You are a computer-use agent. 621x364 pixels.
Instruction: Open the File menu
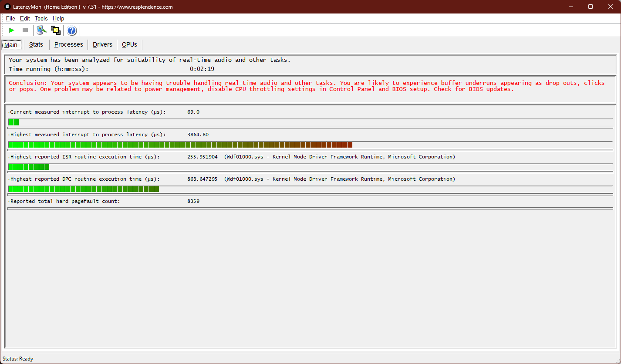[x=10, y=18]
